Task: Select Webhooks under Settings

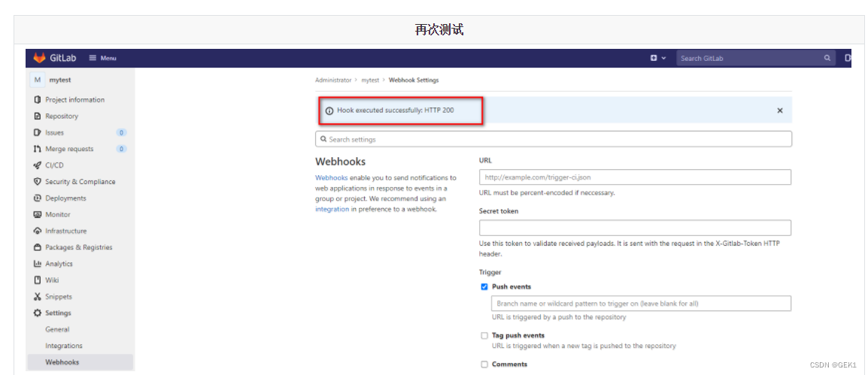Action: [62, 362]
